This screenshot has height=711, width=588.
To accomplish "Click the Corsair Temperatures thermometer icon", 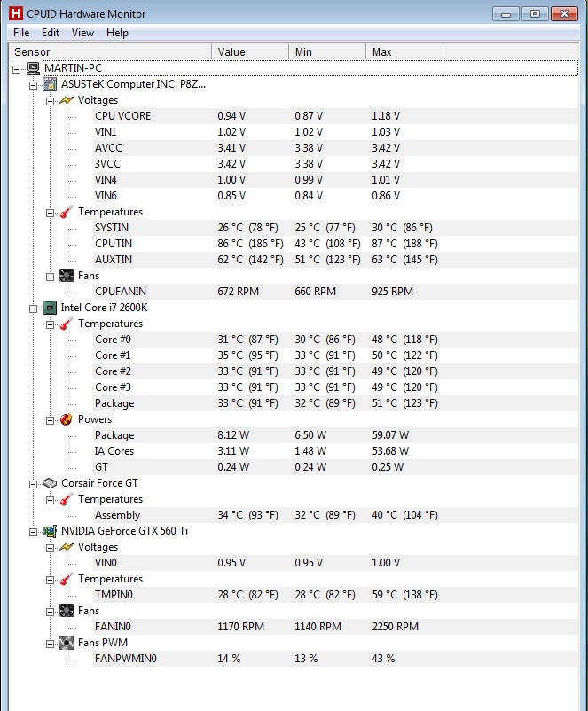I will 67,499.
